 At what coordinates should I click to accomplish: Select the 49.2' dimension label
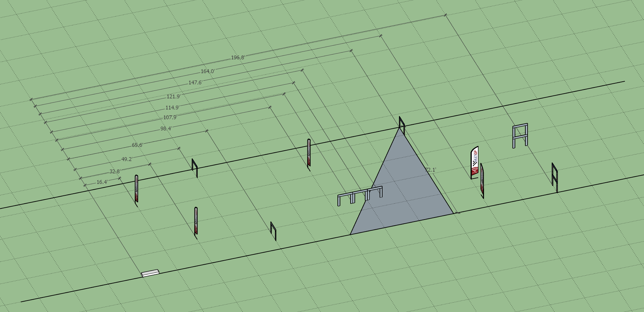click(x=127, y=159)
